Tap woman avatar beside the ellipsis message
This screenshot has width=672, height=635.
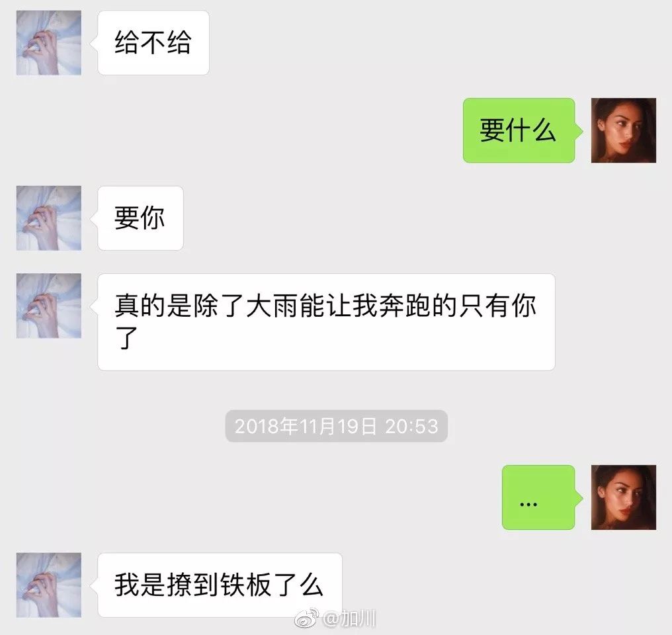(624, 497)
